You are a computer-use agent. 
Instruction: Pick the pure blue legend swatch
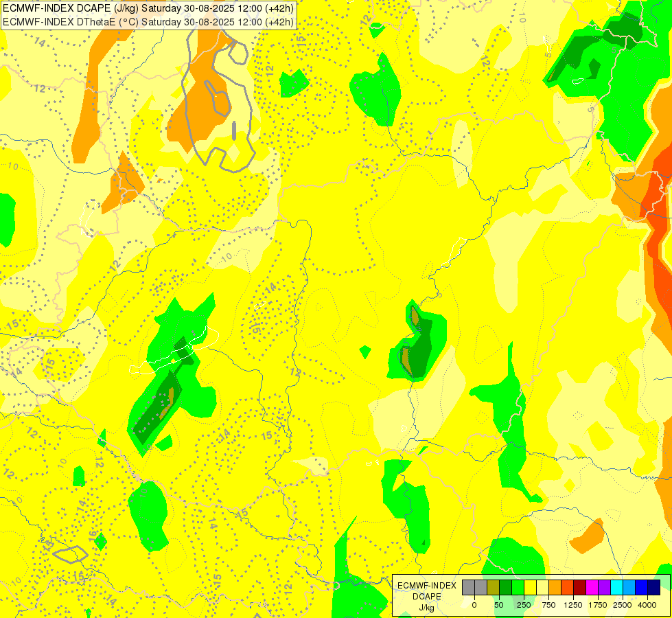pos(642,588)
